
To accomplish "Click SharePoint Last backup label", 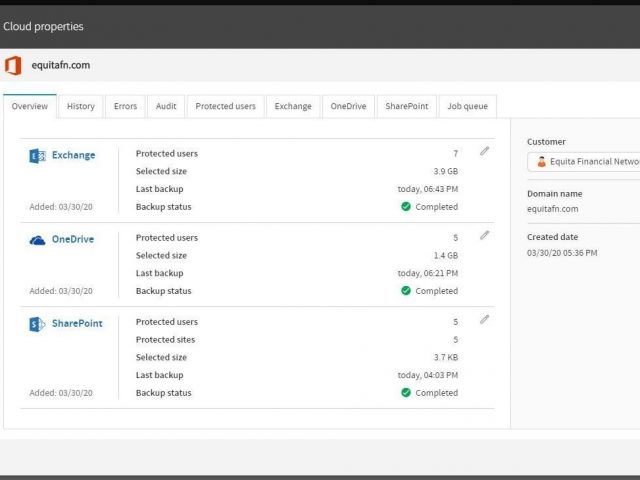I will click(x=160, y=375).
